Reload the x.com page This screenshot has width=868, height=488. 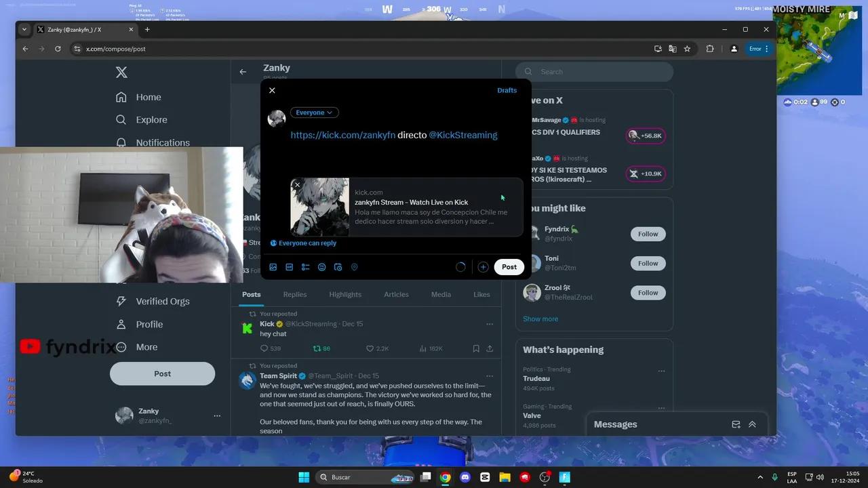point(58,49)
